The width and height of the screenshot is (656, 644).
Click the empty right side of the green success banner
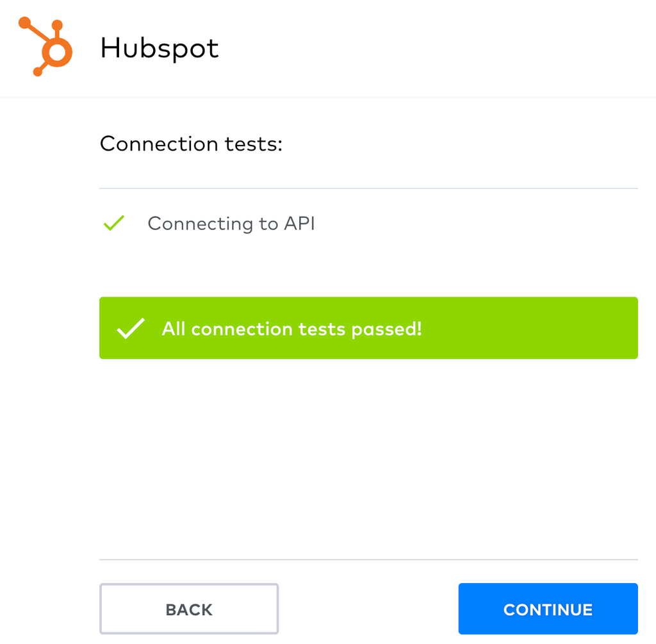coord(529,328)
